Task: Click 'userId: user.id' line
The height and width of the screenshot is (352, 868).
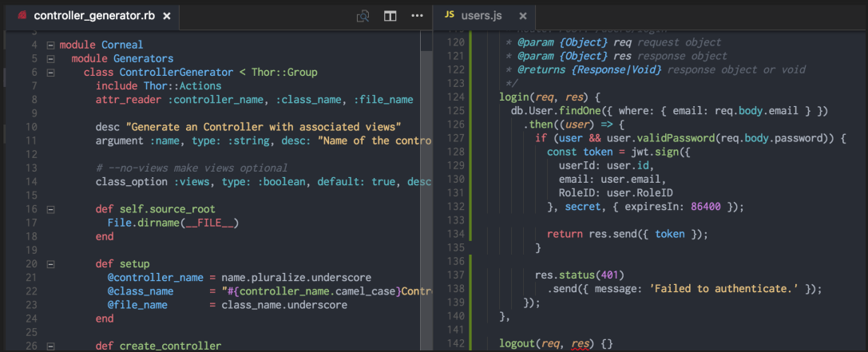Action: click(607, 165)
